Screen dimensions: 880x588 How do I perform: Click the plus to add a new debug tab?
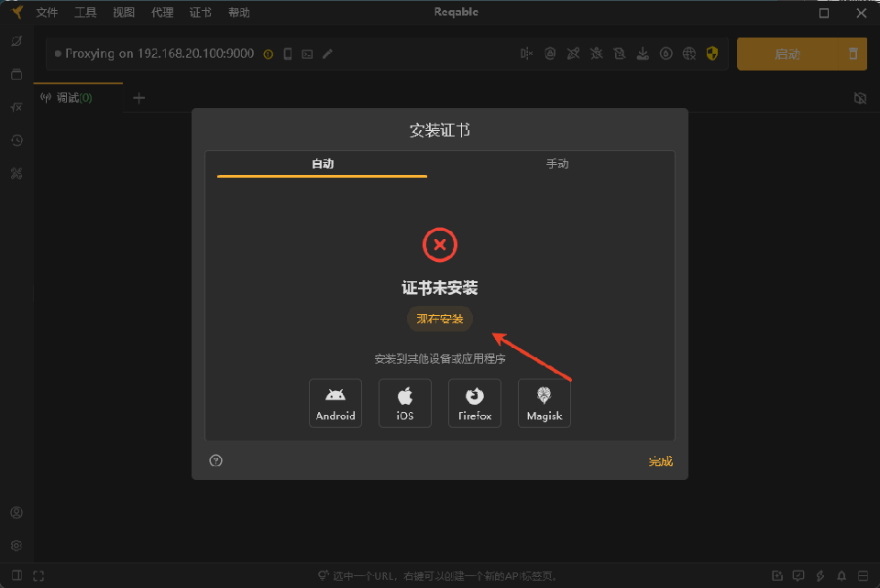pyautogui.click(x=138, y=97)
